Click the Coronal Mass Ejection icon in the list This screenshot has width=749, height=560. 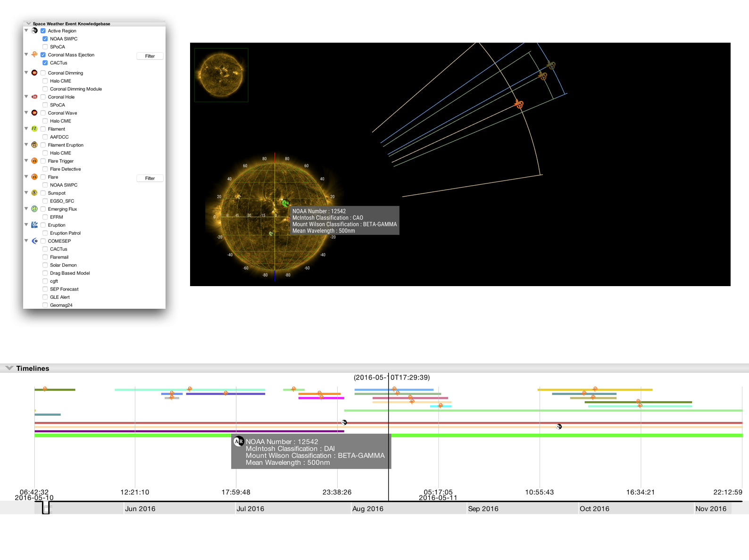coord(34,55)
